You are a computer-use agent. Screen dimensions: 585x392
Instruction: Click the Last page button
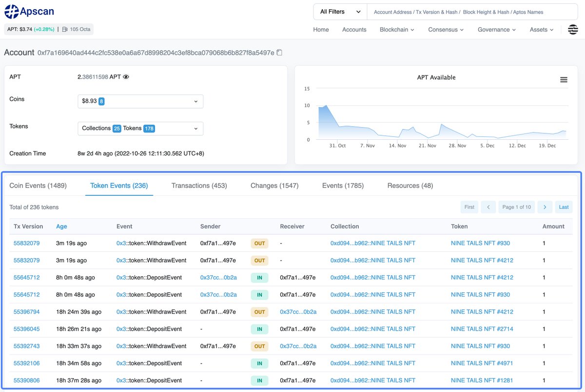pos(564,207)
